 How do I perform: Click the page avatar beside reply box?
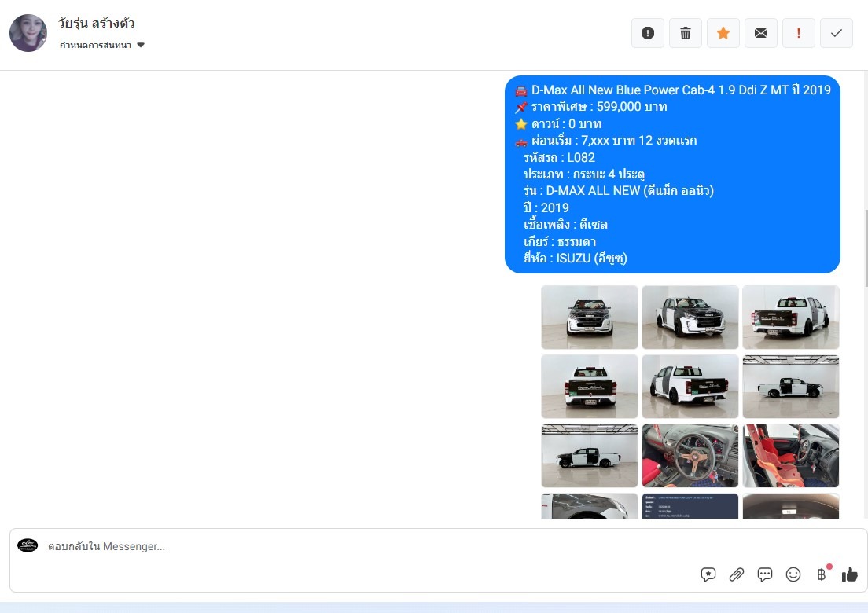28,545
